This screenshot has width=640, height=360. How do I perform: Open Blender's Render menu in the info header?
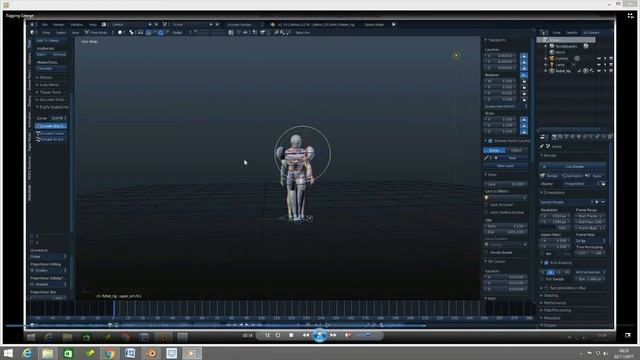58,24
